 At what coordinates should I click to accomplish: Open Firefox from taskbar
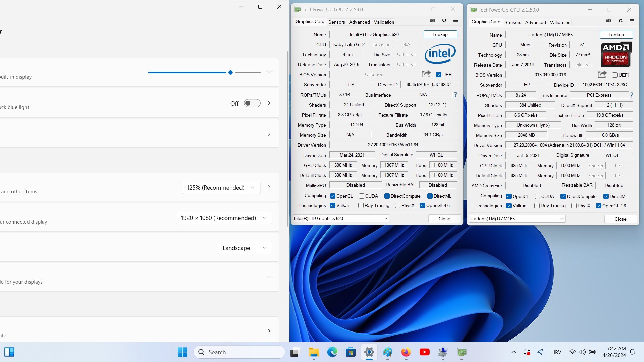click(x=406, y=352)
